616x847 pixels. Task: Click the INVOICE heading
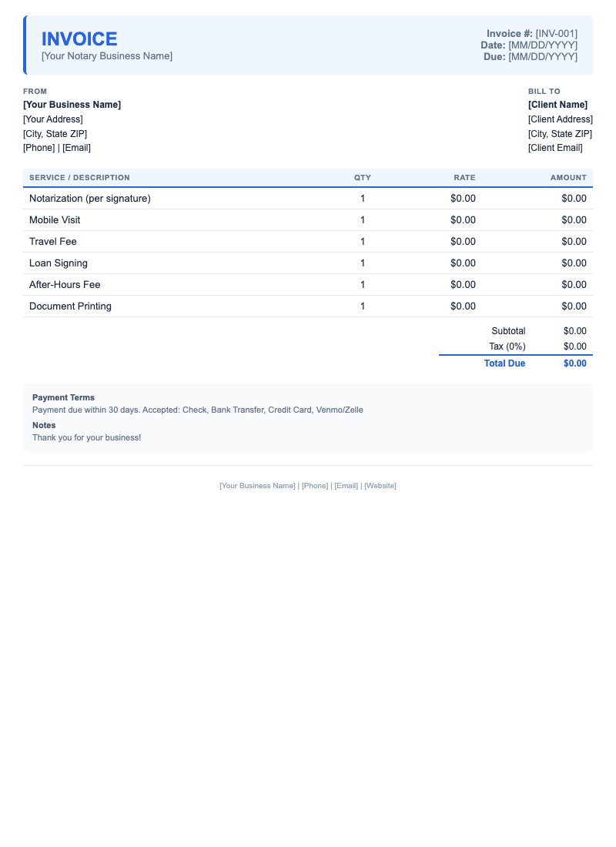click(79, 39)
